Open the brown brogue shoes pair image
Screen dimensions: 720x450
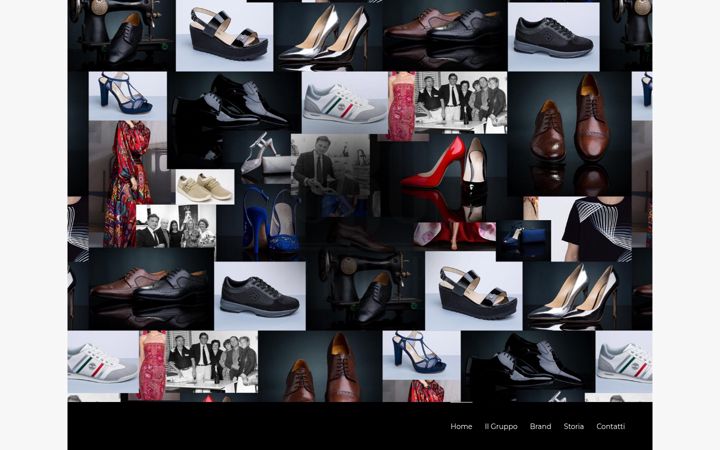point(569,134)
